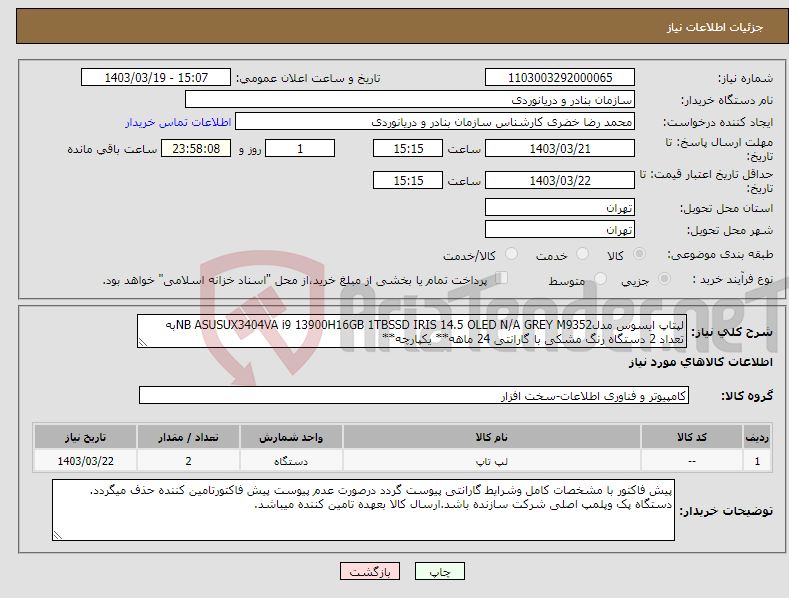The height and width of the screenshot is (598, 789).
Task: Click the quantity cell showing 2
Action: click(188, 461)
